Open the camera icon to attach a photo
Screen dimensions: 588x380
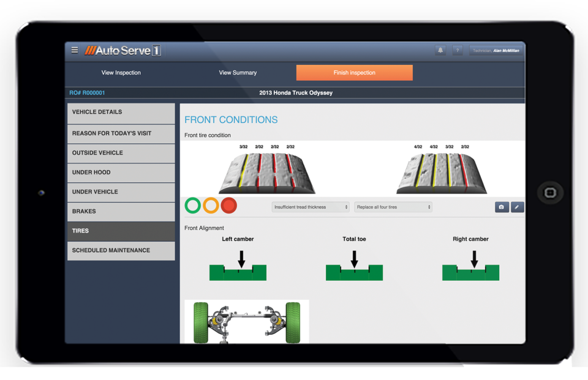[502, 207]
